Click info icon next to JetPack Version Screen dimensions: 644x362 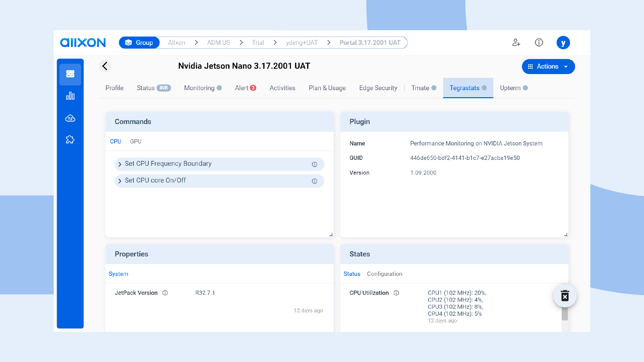pos(165,293)
